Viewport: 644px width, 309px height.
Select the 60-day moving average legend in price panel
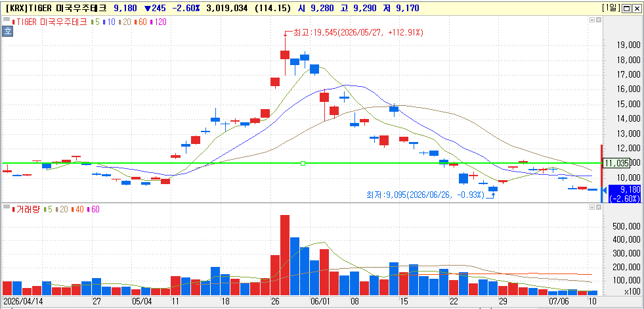pos(141,22)
